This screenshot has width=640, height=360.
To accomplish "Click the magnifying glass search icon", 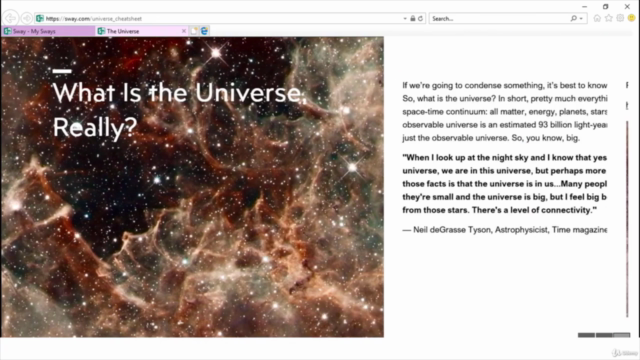I will coord(574,18).
